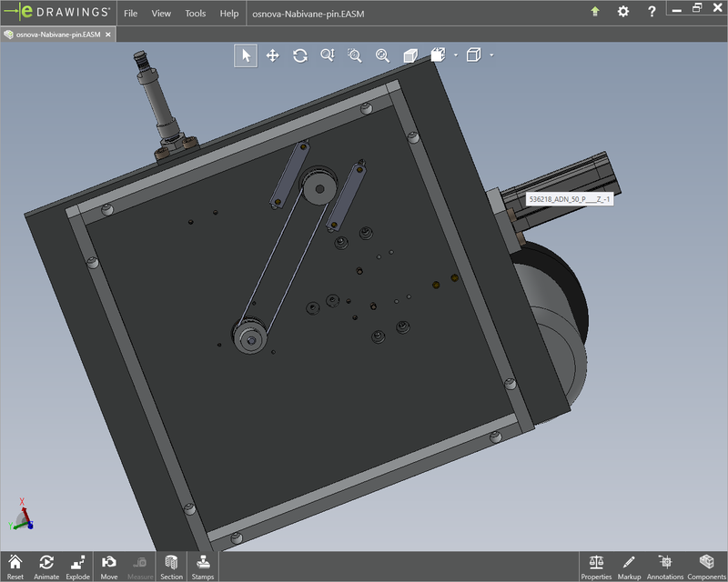Show the Components panel
This screenshot has width=728, height=582.
pyautogui.click(x=705, y=566)
